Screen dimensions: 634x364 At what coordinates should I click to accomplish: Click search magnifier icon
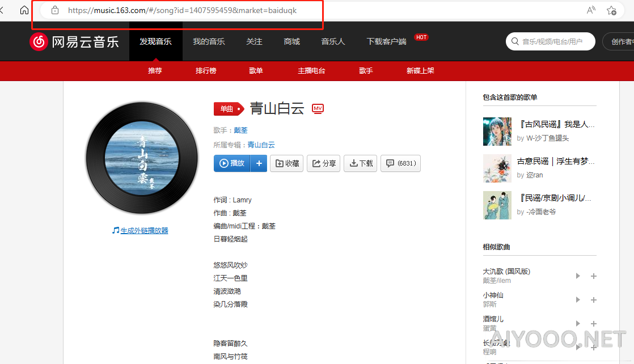(515, 41)
